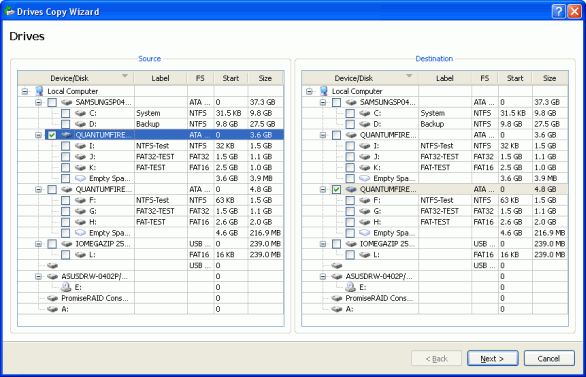586x377 pixels.
Task: Click the D: drive icon in Source
Action: [80, 124]
